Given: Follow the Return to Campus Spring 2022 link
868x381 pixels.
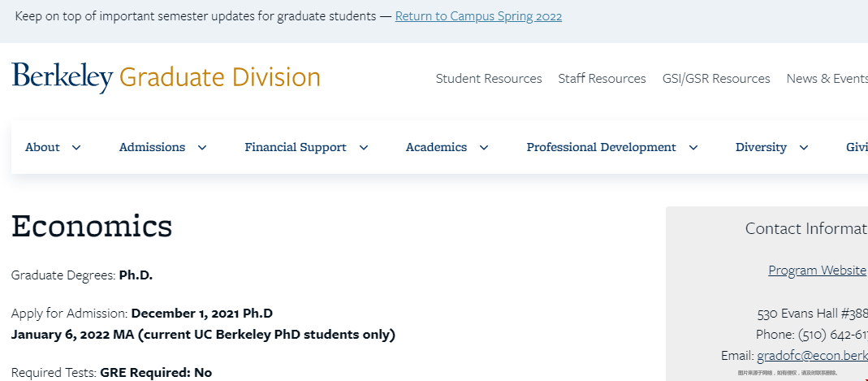Looking at the screenshot, I should coord(478,16).
